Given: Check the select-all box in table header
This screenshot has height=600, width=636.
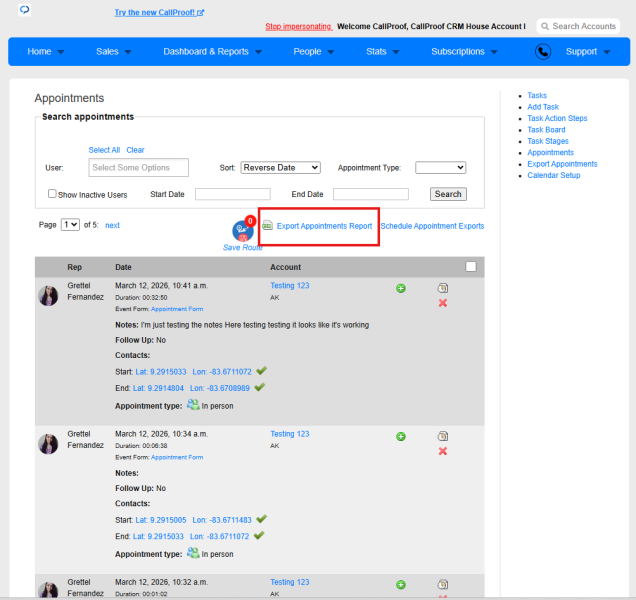Looking at the screenshot, I should coord(471,267).
